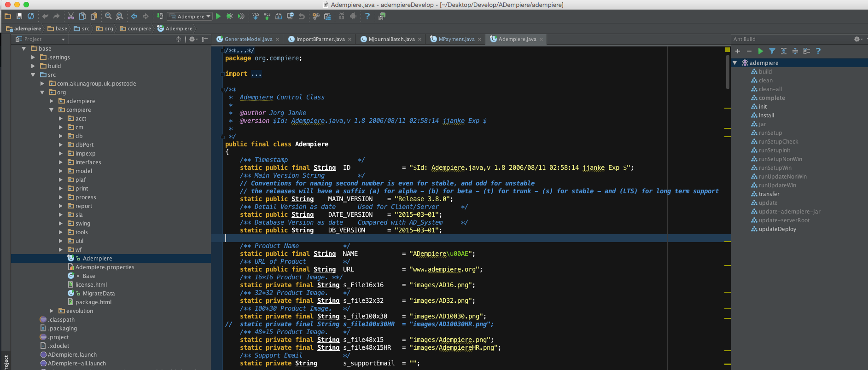Switch to the MJournalBatch.java tab
Image resolution: width=868 pixels, height=370 pixels.
pos(391,39)
